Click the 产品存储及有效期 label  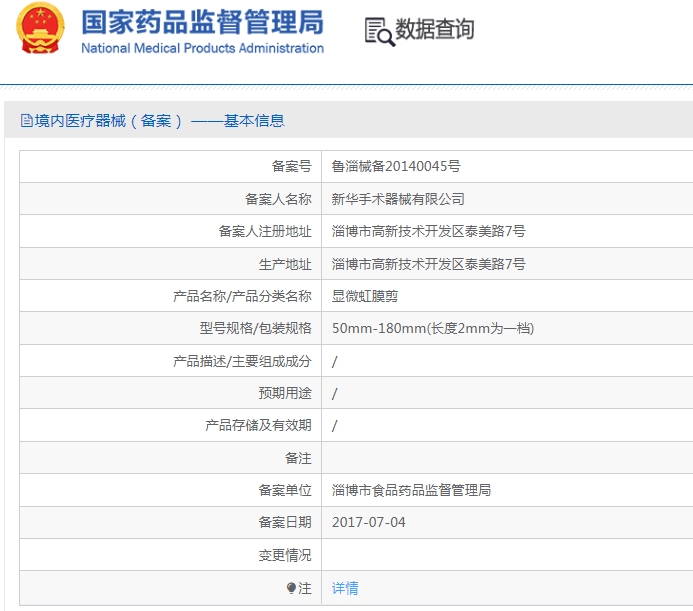pyautogui.click(x=258, y=425)
